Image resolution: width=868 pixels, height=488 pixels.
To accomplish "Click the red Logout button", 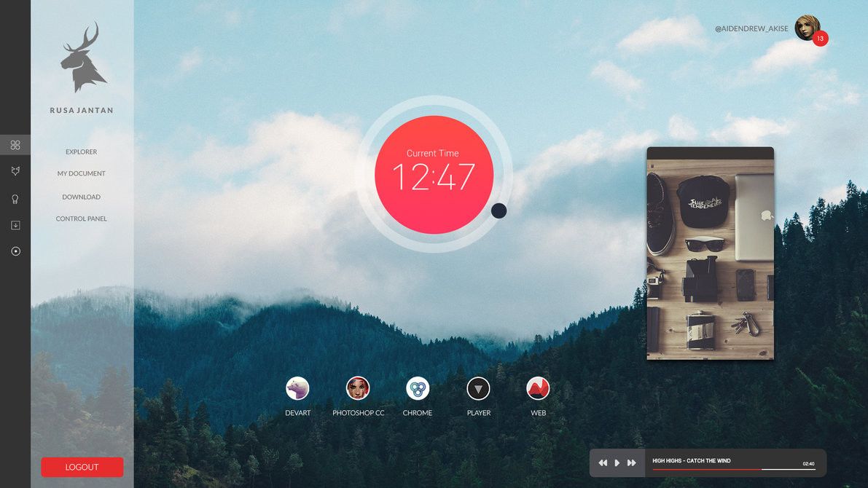I will (82, 467).
